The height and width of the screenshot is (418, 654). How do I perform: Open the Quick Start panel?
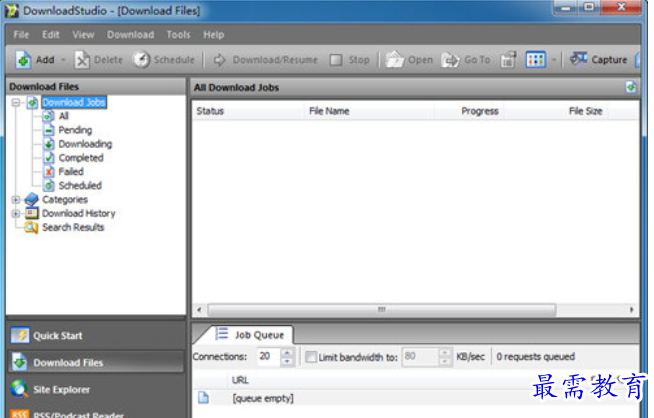(96, 335)
